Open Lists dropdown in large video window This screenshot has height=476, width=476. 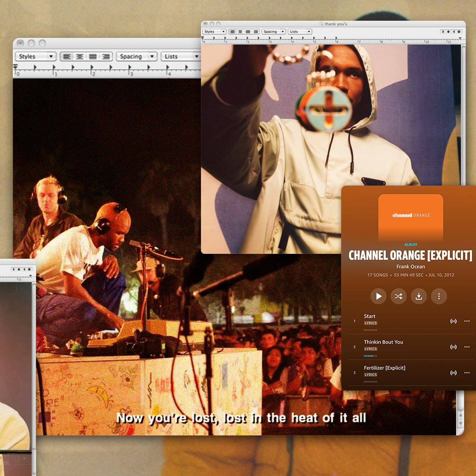tap(181, 56)
